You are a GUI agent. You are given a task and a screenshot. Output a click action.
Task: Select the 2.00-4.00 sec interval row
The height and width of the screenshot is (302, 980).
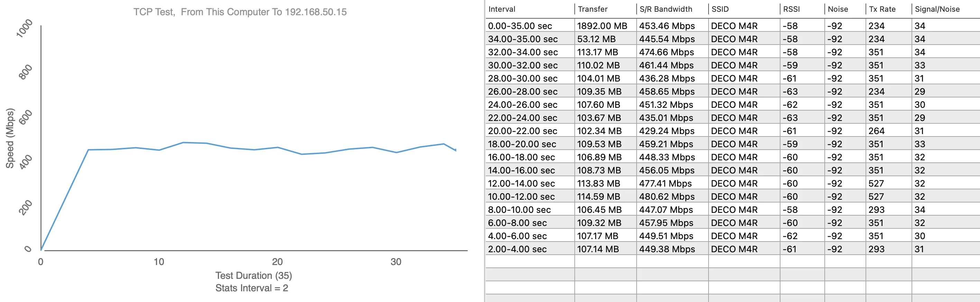[x=517, y=249]
